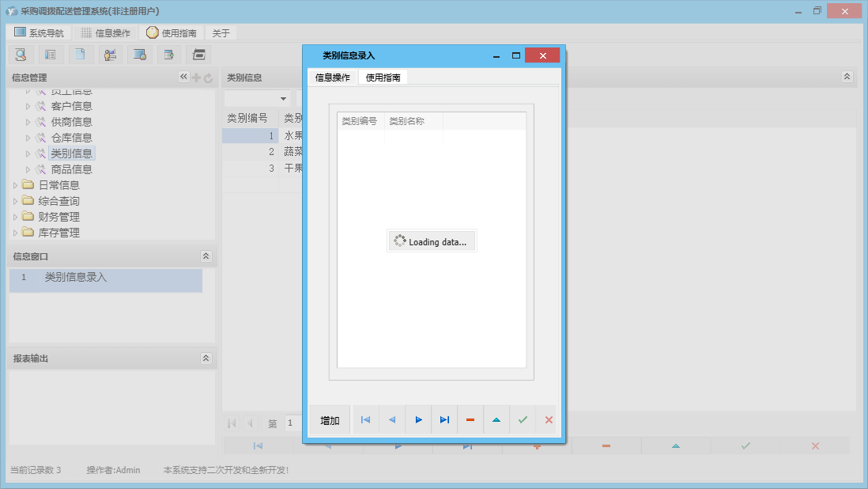
Task: Click the 增加 button in dialog
Action: click(330, 420)
